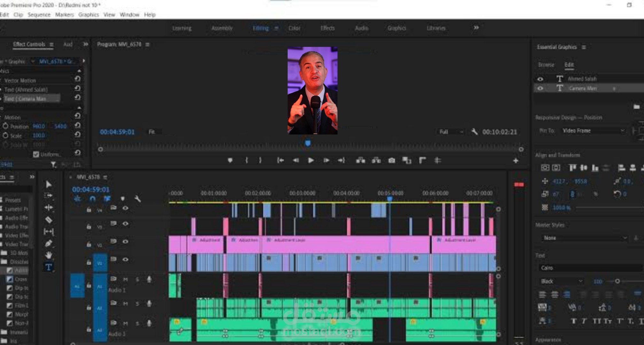Expand hidden panels next to Audio tab
This screenshot has height=345, width=644.
pos(85,44)
